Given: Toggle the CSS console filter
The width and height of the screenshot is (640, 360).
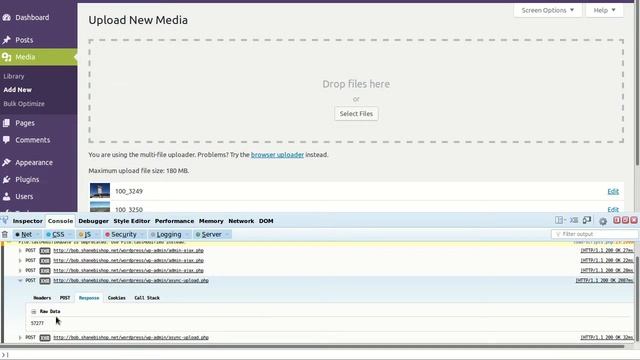Looking at the screenshot, I should [x=55, y=234].
